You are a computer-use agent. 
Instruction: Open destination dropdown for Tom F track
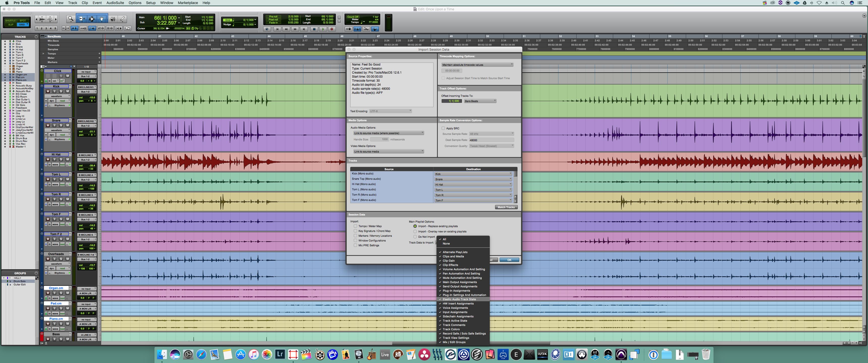pos(473,200)
